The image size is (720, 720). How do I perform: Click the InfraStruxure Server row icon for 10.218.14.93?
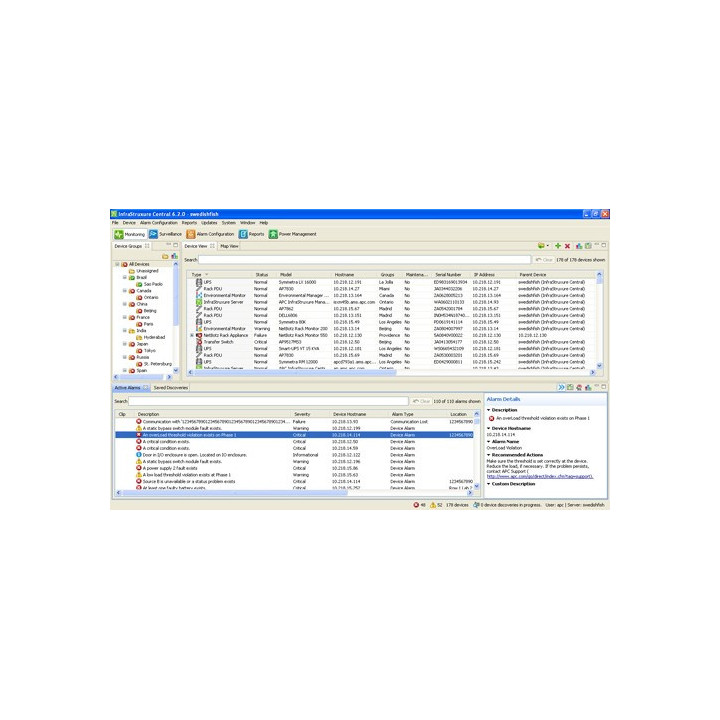coord(199,302)
